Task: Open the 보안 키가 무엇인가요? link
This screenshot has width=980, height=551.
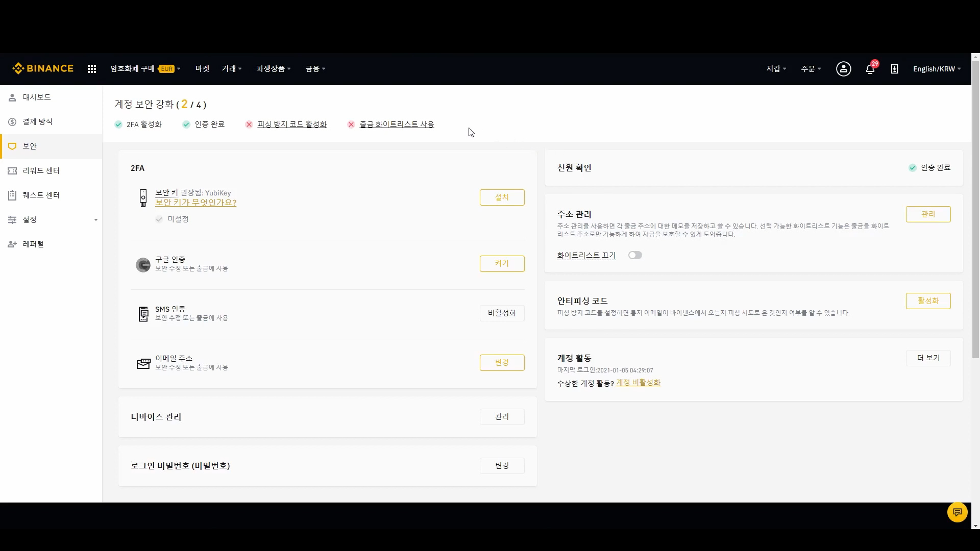Action: click(195, 203)
